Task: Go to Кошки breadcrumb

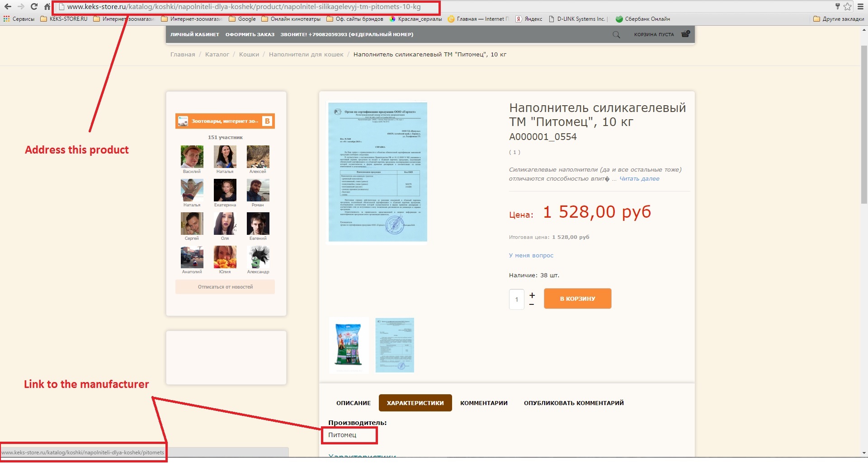Action: click(x=249, y=55)
